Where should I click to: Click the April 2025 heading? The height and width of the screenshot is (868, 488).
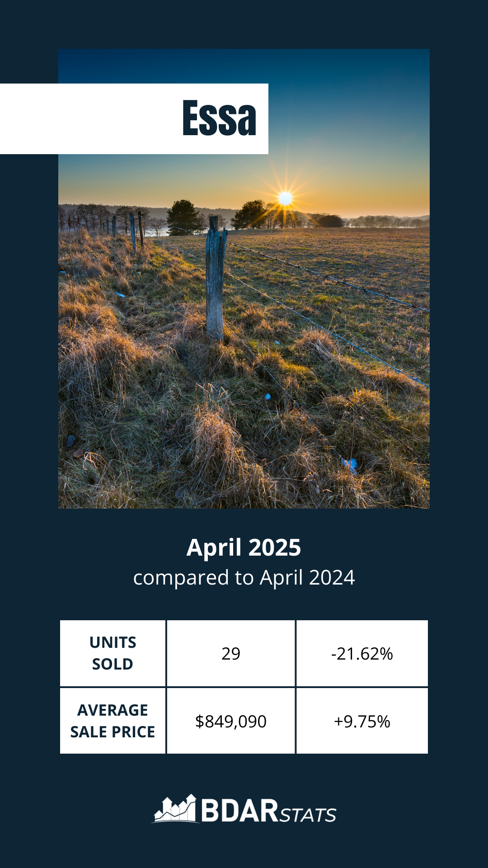(244, 547)
